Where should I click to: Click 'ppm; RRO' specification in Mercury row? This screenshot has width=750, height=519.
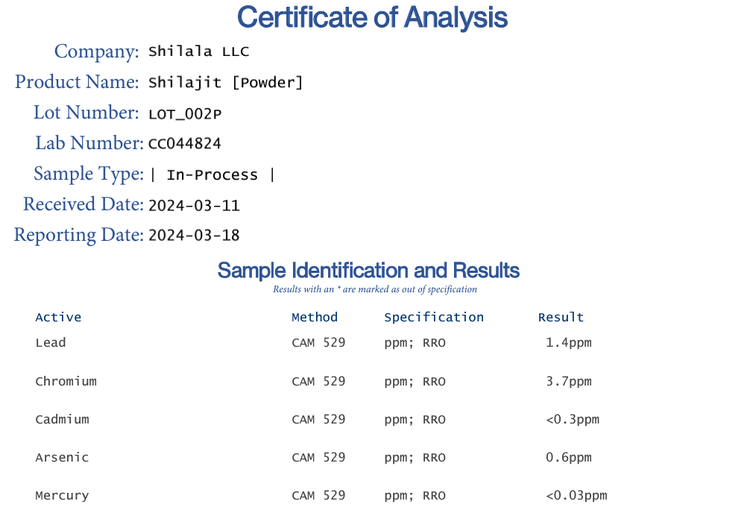click(415, 497)
